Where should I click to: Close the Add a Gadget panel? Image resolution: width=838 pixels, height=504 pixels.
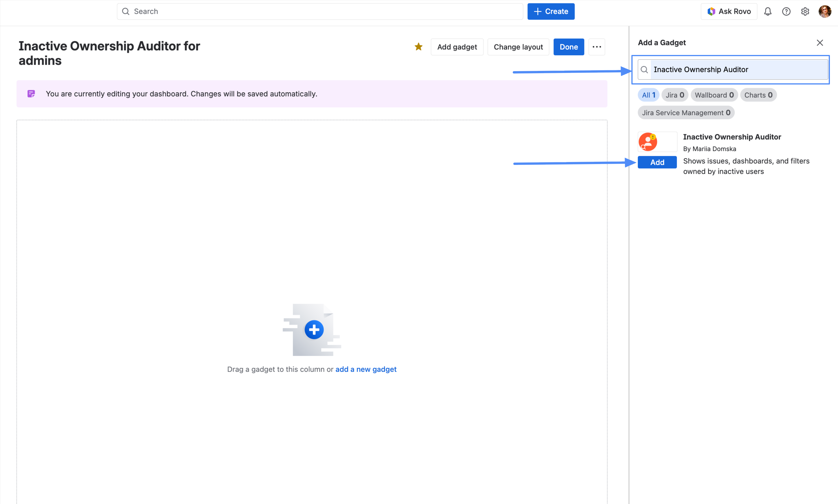(x=820, y=43)
